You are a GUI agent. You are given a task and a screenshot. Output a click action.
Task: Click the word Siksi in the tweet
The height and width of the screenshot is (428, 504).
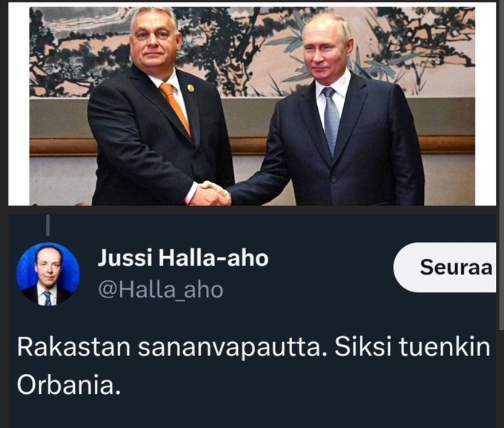pyautogui.click(x=363, y=348)
